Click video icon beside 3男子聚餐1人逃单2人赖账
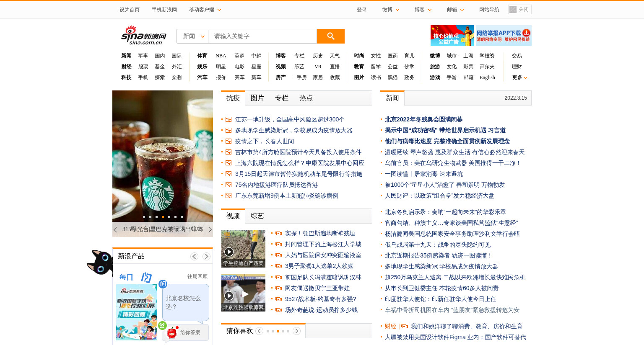The image size is (644, 345). point(278,266)
